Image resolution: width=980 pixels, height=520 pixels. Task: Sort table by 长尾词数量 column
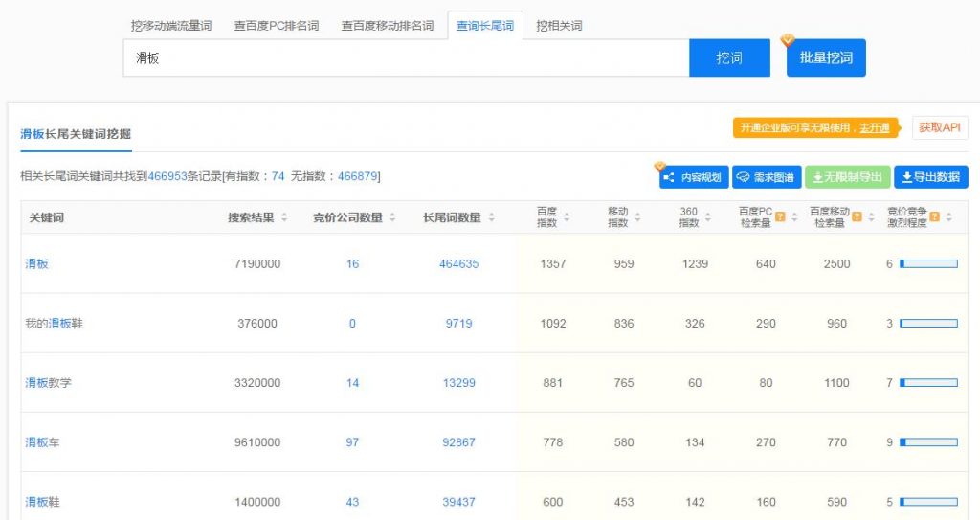tap(491, 218)
